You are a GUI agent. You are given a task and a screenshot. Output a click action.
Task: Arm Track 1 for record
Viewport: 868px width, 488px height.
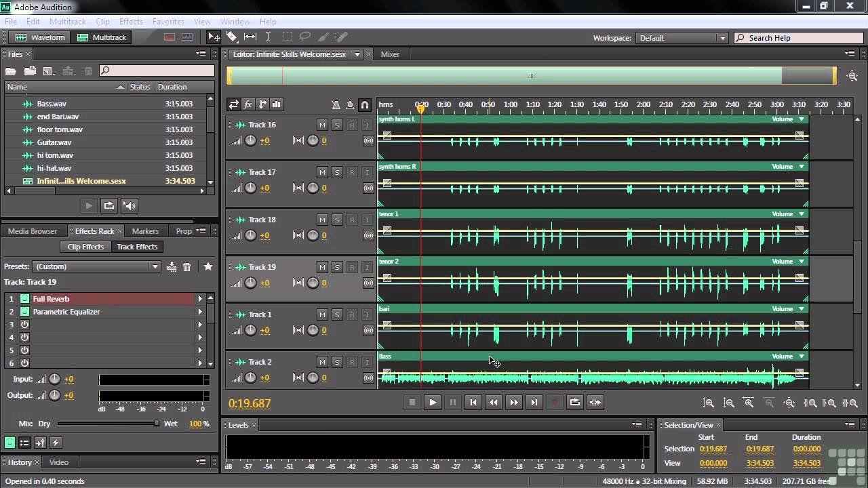tap(352, 314)
